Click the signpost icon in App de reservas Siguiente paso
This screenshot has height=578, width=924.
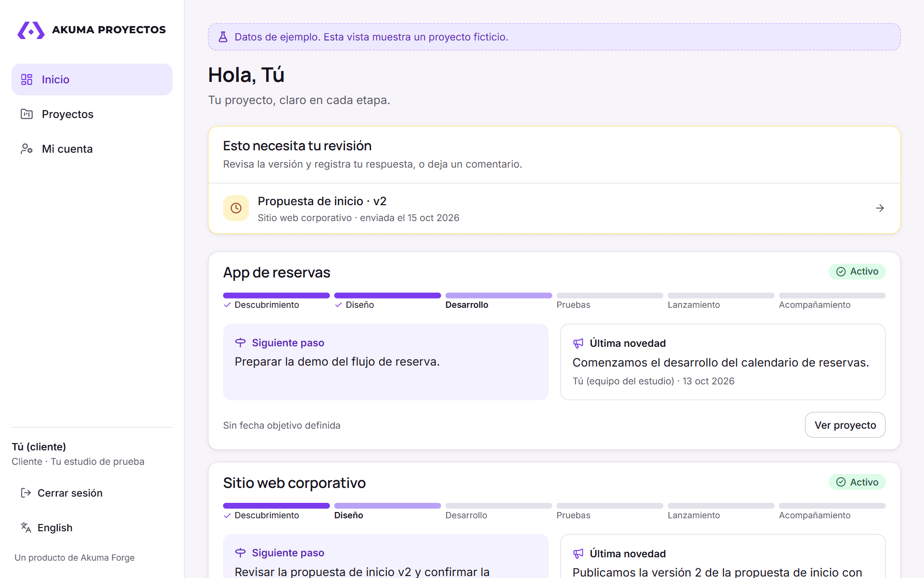240,342
